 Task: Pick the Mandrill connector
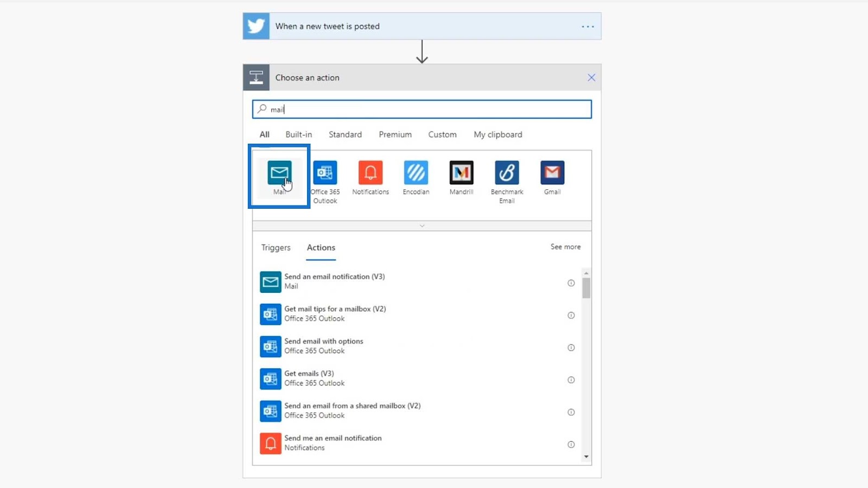tap(462, 172)
